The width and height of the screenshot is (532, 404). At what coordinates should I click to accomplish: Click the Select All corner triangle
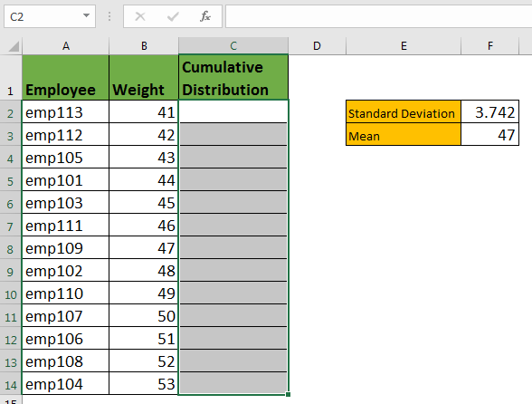(x=14, y=46)
